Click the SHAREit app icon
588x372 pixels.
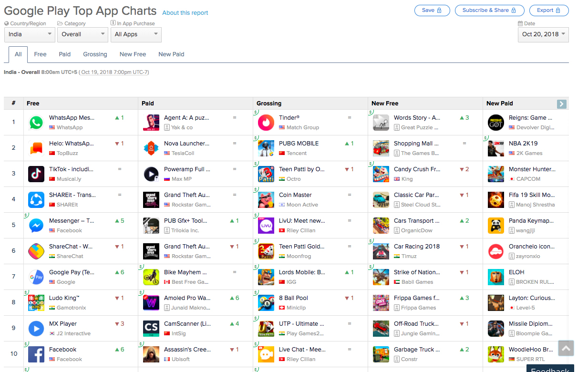coord(36,200)
